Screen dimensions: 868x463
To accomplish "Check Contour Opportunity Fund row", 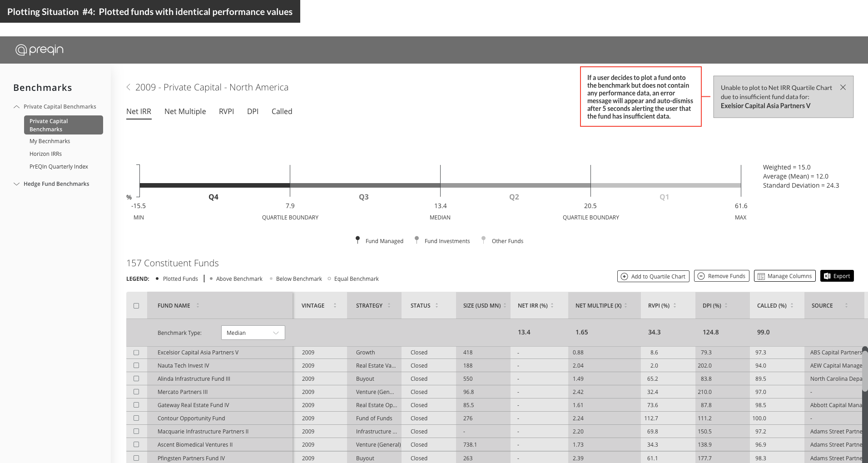I will click(x=136, y=418).
